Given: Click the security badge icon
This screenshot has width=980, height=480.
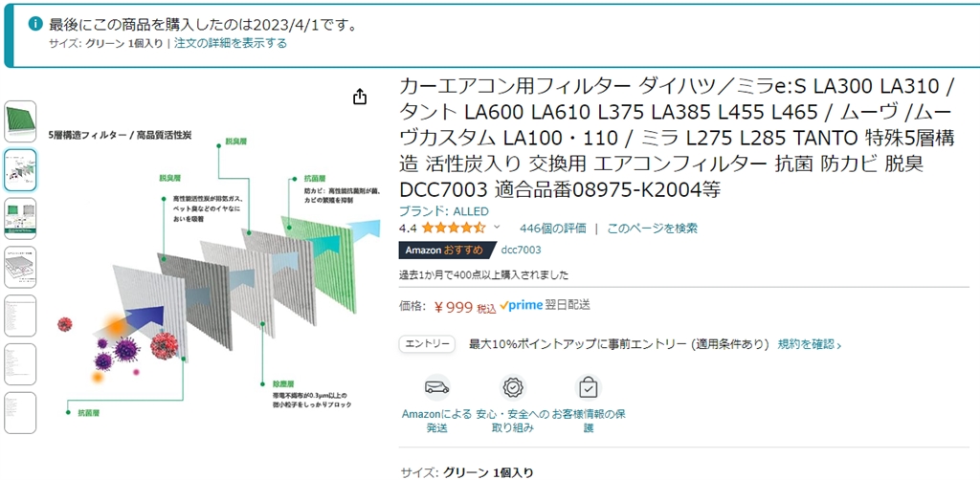Looking at the screenshot, I should 513,387.
